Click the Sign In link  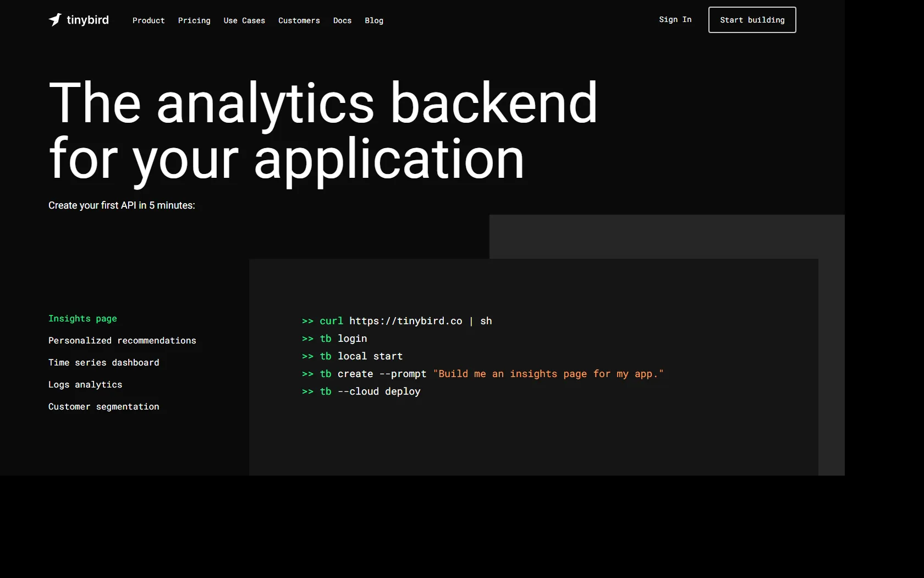click(675, 19)
